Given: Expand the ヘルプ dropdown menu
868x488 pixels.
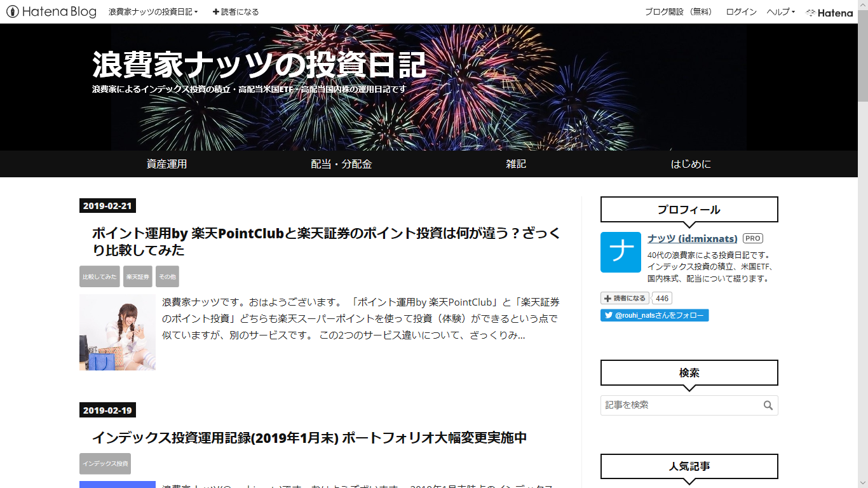Looking at the screenshot, I should (x=781, y=11).
